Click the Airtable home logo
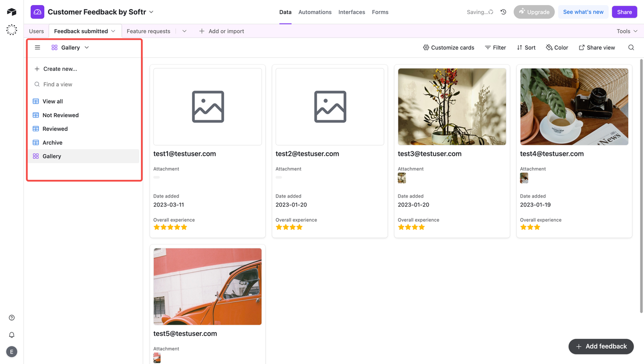This screenshot has height=364, width=644. (x=11, y=12)
